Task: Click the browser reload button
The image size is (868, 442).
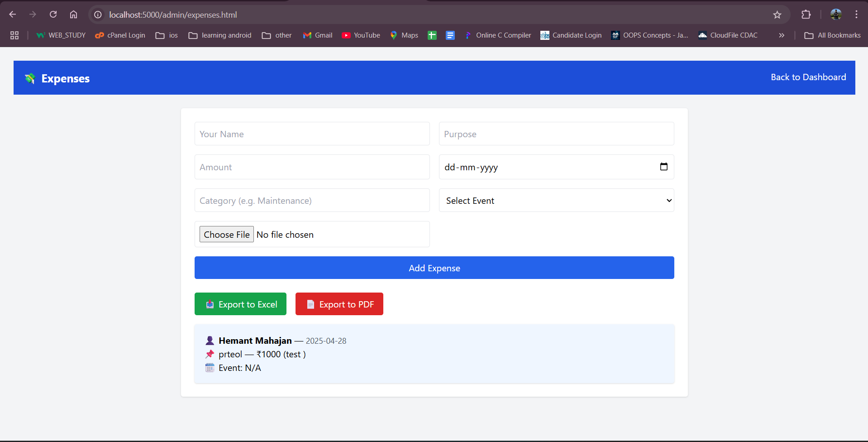Action: (53, 14)
